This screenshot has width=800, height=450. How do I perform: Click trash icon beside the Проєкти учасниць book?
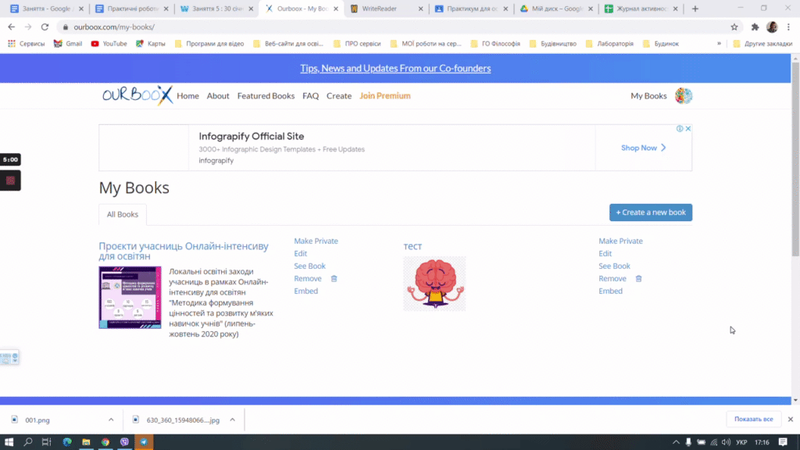click(x=334, y=279)
